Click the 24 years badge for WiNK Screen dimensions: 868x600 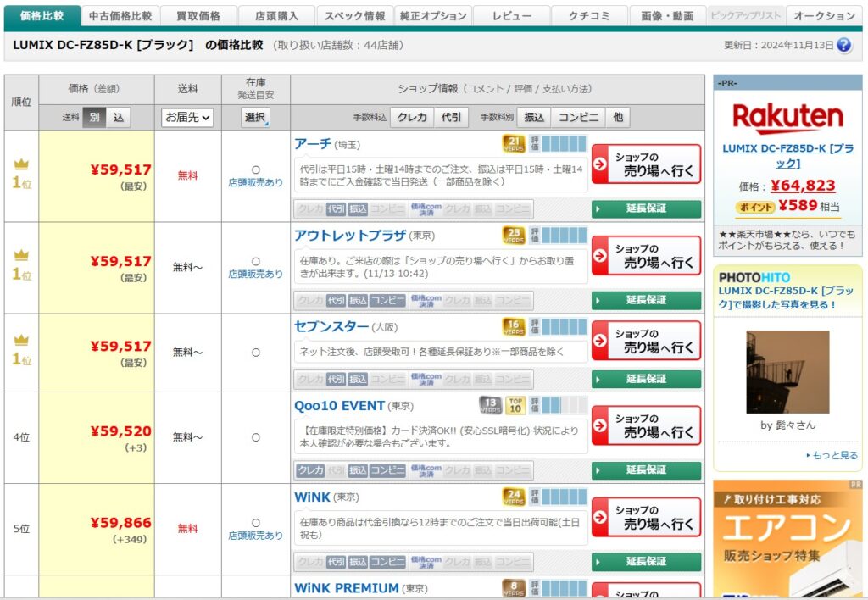[514, 497]
